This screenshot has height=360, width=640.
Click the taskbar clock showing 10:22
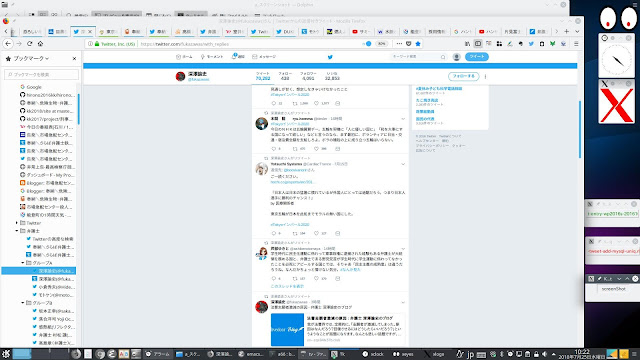point(582,354)
